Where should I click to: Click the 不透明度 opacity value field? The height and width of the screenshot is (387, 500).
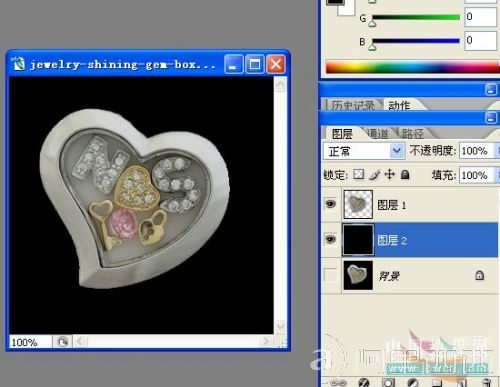(477, 151)
